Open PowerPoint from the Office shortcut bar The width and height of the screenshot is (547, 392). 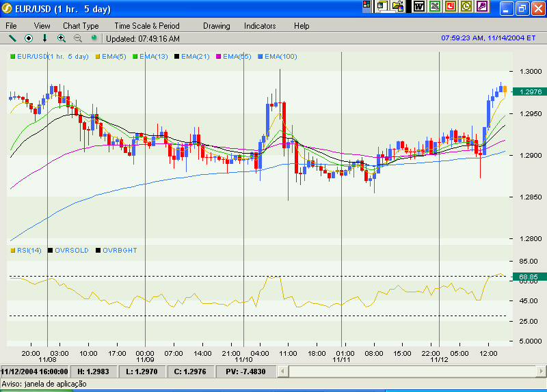tap(451, 6)
